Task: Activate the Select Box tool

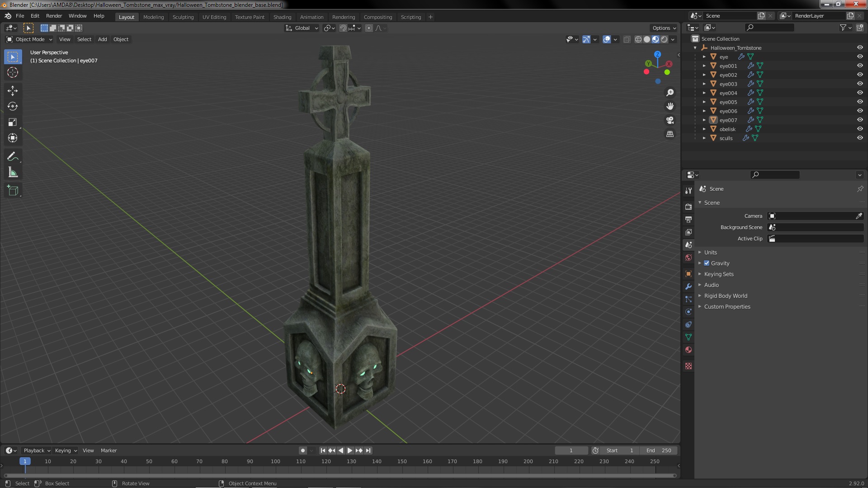Action: point(13,57)
